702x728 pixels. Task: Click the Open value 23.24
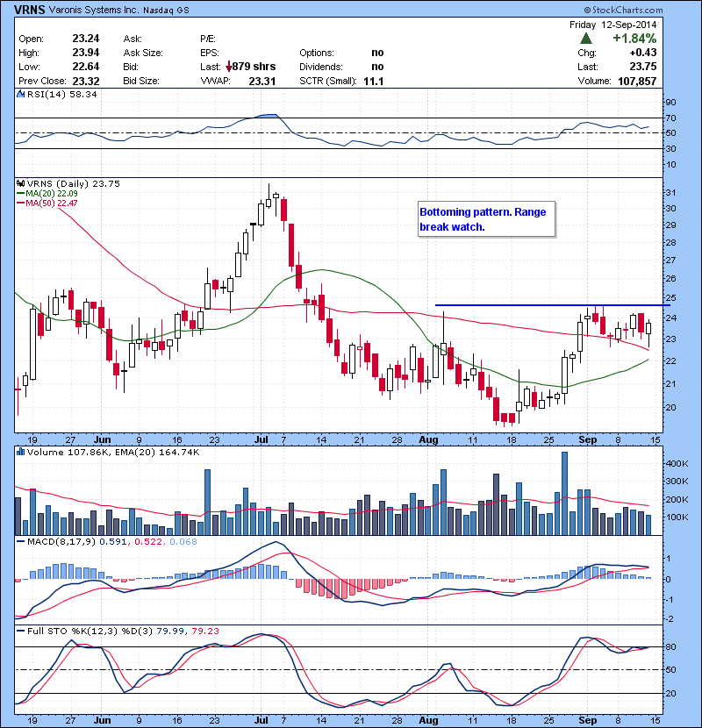click(85, 39)
